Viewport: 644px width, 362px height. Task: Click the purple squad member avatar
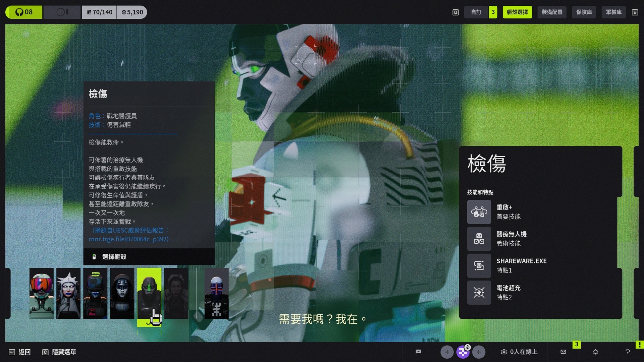[463, 352]
